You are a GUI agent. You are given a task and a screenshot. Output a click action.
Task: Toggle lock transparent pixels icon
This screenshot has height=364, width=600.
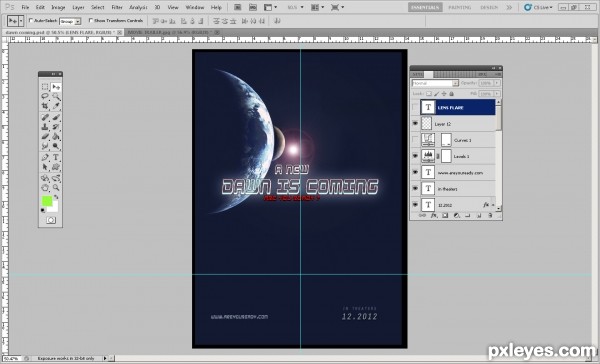point(429,94)
